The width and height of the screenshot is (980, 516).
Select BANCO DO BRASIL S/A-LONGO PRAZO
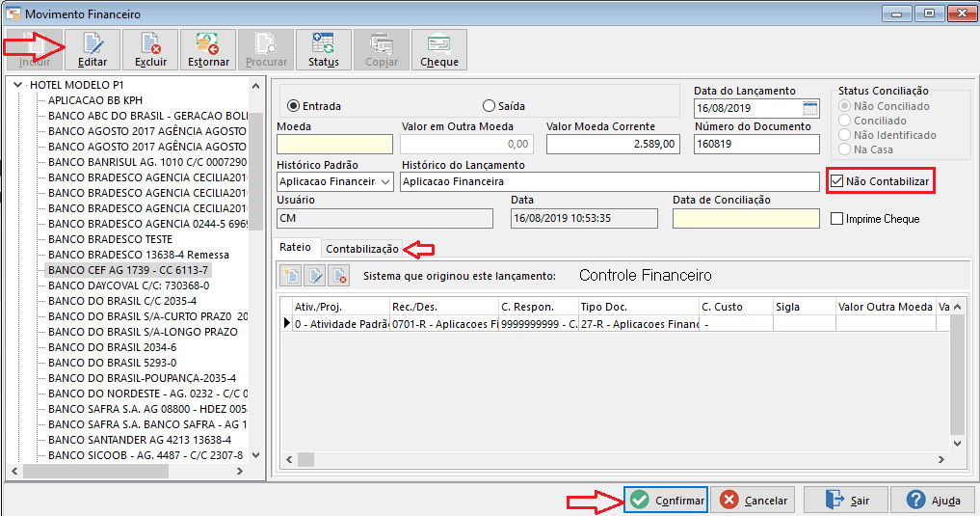[x=144, y=332]
